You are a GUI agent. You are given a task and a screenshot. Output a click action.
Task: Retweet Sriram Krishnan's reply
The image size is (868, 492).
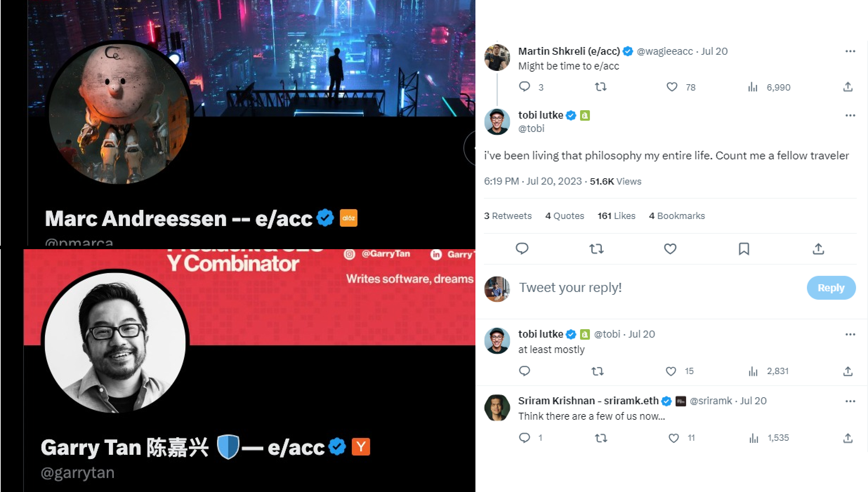click(x=601, y=438)
